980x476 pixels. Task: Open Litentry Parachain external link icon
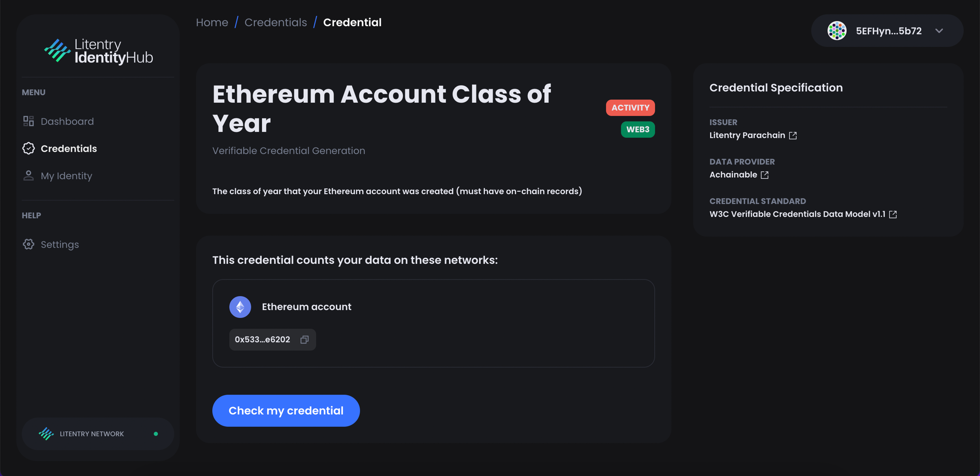click(793, 135)
